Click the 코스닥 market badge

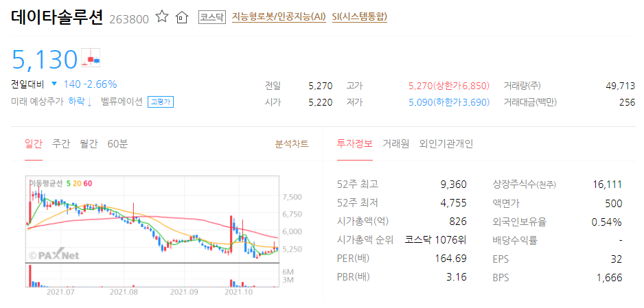click(212, 17)
